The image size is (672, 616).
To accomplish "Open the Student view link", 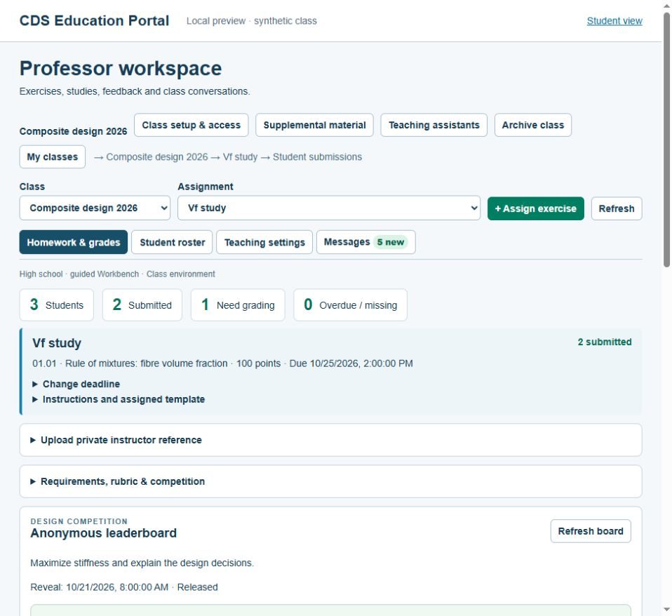I will pos(614,21).
